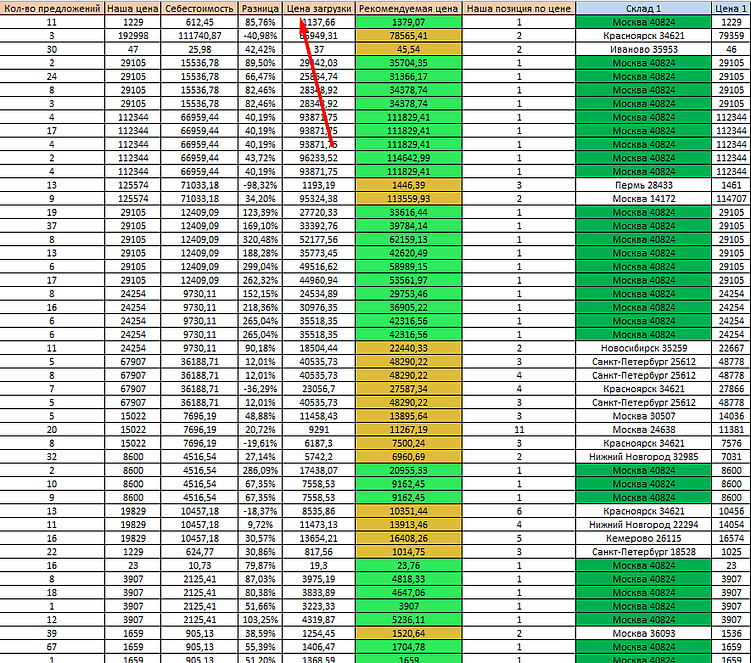Screen dimensions: 751x663
Task: Click the recommended price cell 11267,19
Action: coord(409,430)
